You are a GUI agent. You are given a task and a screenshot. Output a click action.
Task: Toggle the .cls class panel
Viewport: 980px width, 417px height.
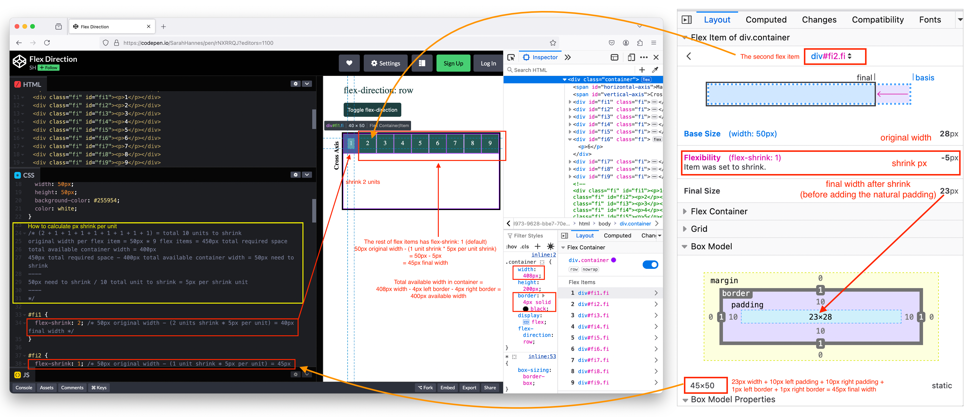point(525,247)
